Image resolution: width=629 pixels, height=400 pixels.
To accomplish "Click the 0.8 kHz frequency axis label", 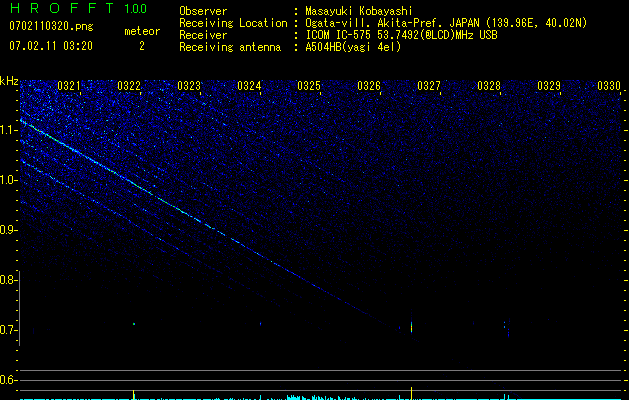I will click(9, 280).
